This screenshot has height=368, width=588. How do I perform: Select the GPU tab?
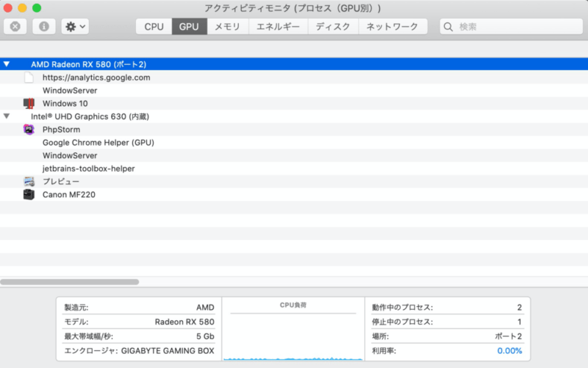click(189, 26)
